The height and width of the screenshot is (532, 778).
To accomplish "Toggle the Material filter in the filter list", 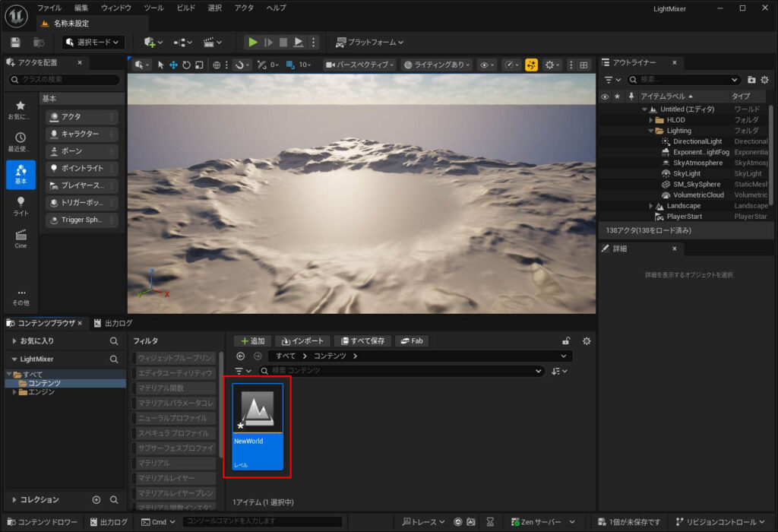I will [175, 463].
